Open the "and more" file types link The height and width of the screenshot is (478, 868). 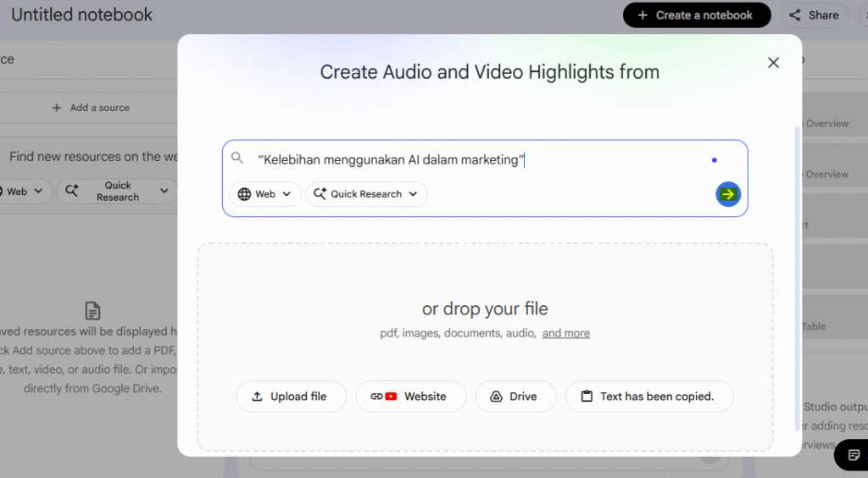[565, 333]
